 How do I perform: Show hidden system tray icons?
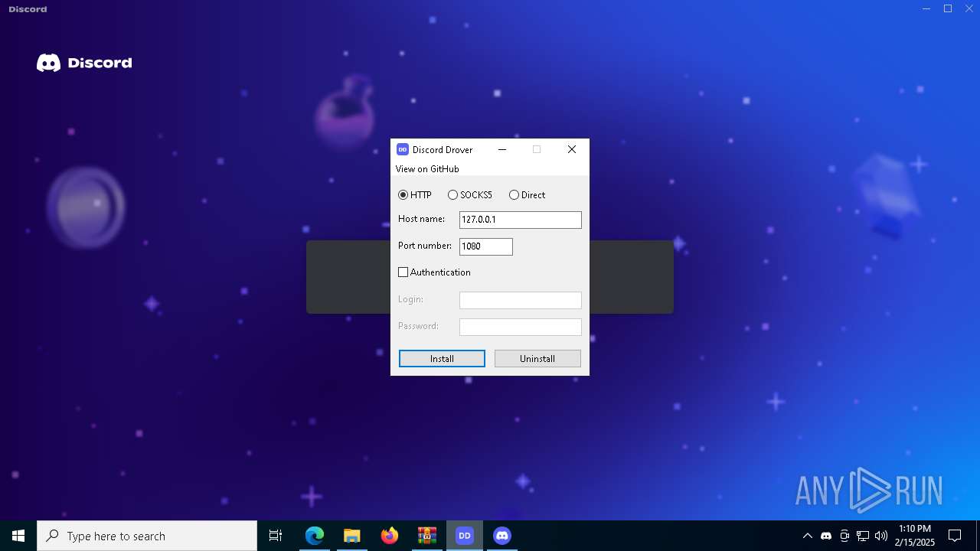[807, 536]
